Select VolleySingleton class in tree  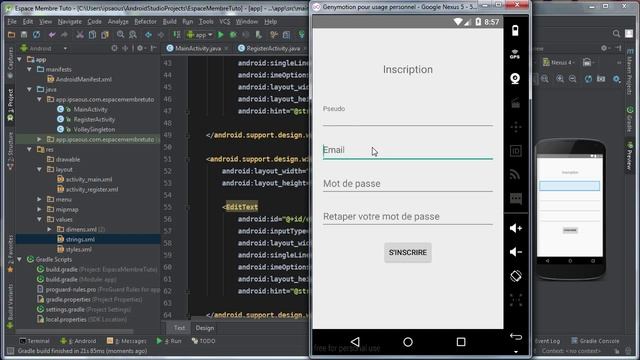[94, 129]
